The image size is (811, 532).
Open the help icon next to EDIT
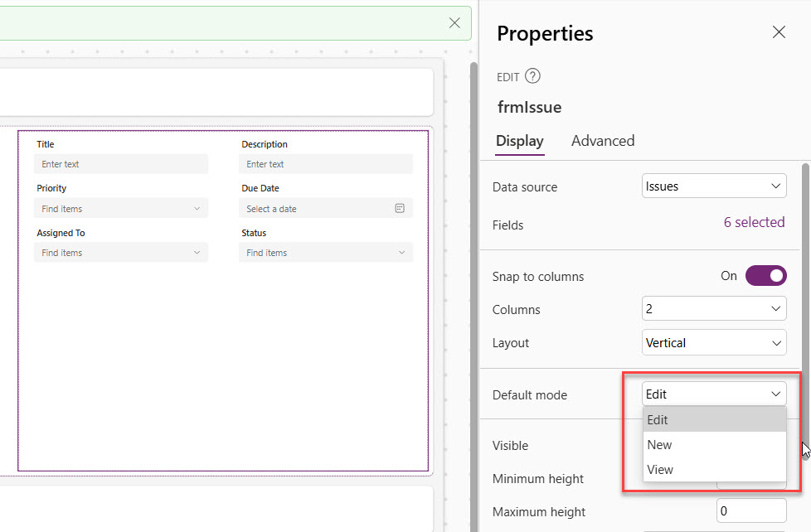(x=532, y=76)
